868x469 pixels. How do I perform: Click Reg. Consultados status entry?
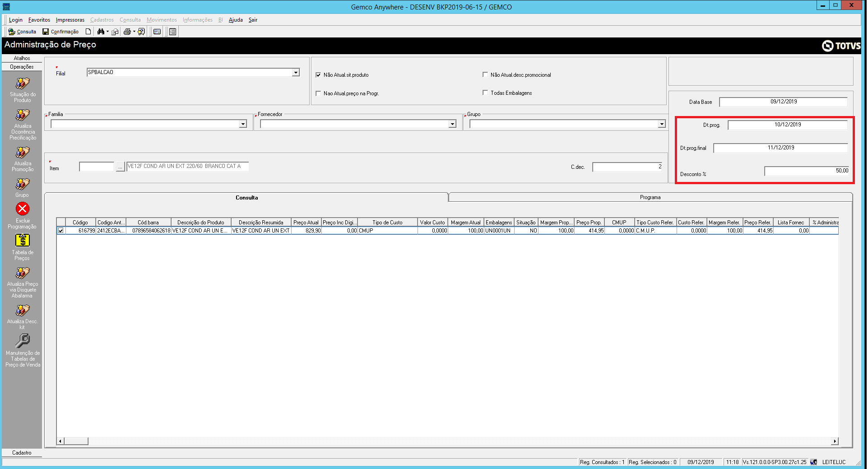(x=603, y=462)
